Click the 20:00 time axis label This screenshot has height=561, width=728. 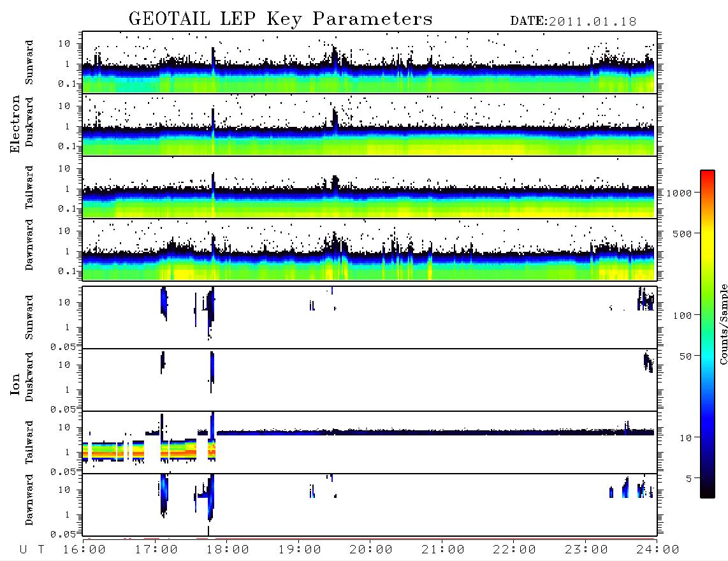pos(372,550)
